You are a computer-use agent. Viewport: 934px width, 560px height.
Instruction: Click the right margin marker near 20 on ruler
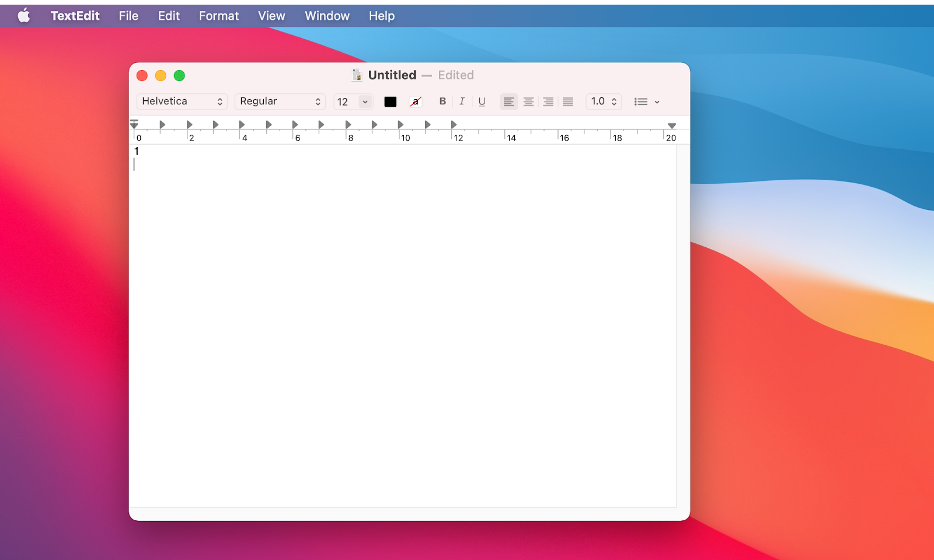672,125
